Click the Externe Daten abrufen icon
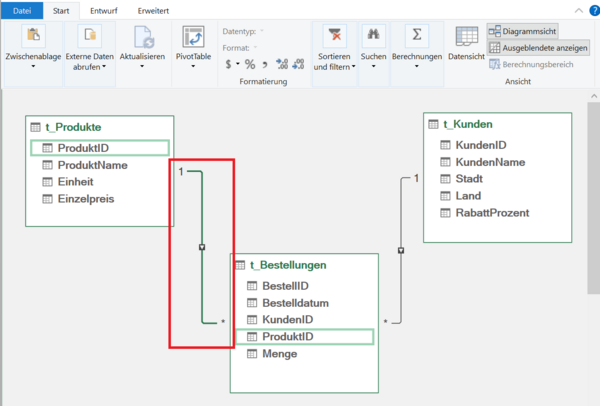 (90, 38)
